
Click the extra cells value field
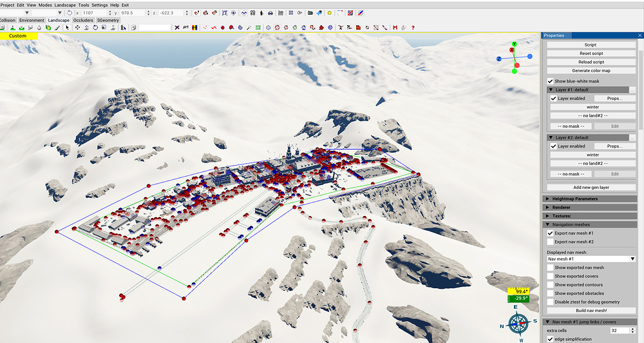[x=620, y=330]
